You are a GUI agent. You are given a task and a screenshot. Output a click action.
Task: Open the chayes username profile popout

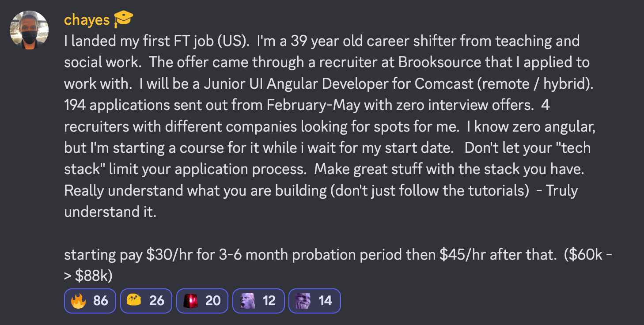(x=87, y=19)
